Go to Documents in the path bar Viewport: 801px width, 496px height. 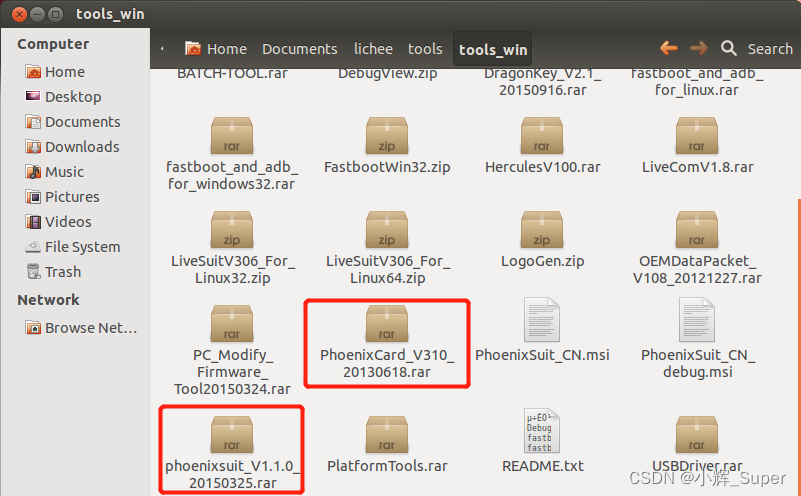300,49
